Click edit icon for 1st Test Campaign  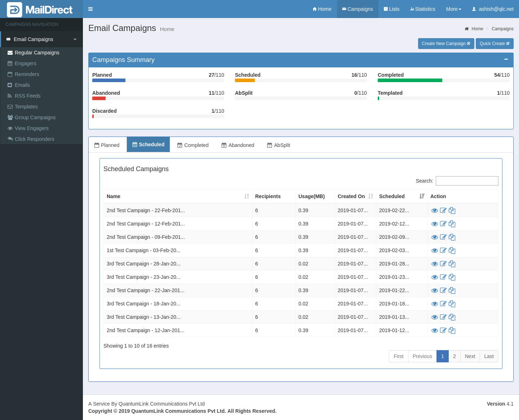point(443,250)
